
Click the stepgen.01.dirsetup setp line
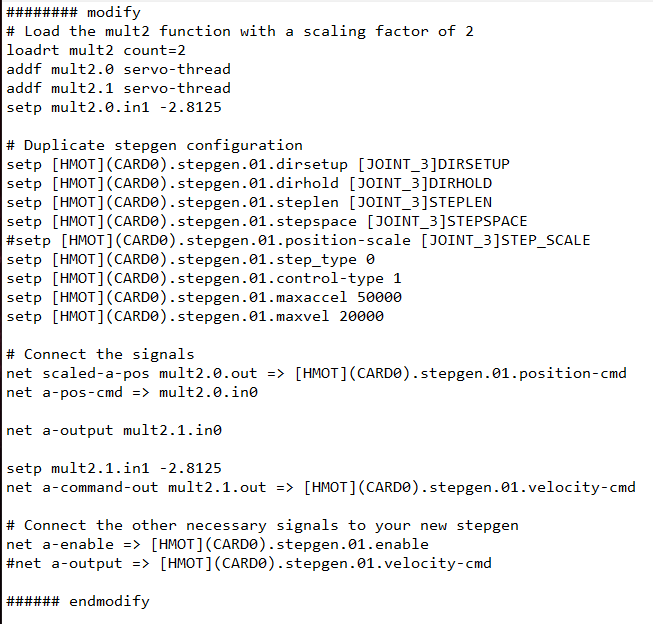click(258, 164)
